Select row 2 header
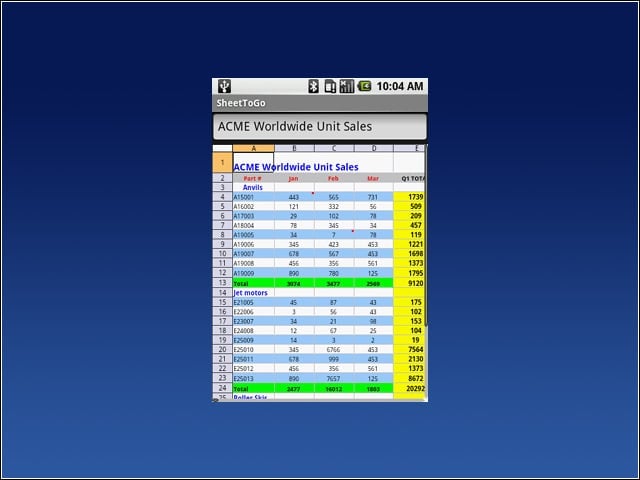Image resolution: width=640 pixels, height=480 pixels. point(222,178)
